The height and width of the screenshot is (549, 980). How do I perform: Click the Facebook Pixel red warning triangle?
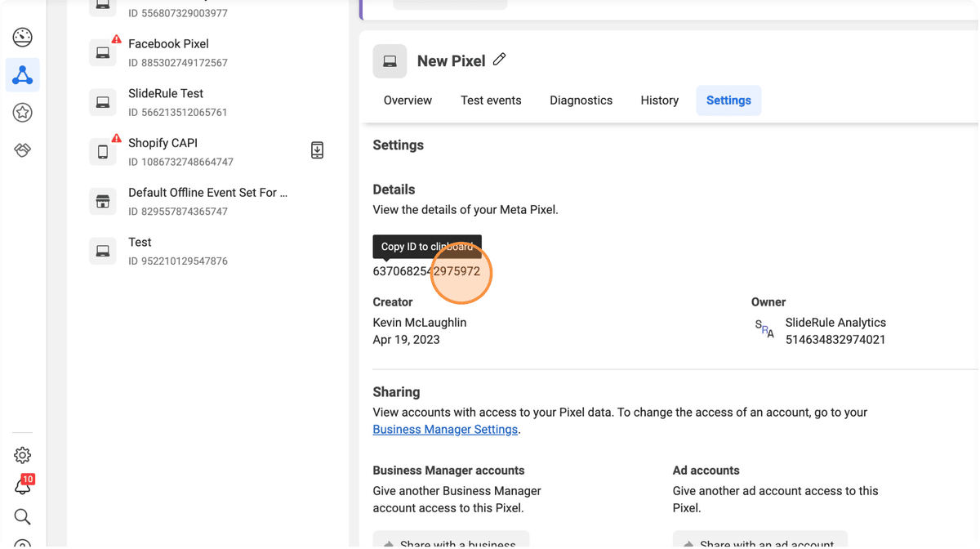coord(117,40)
